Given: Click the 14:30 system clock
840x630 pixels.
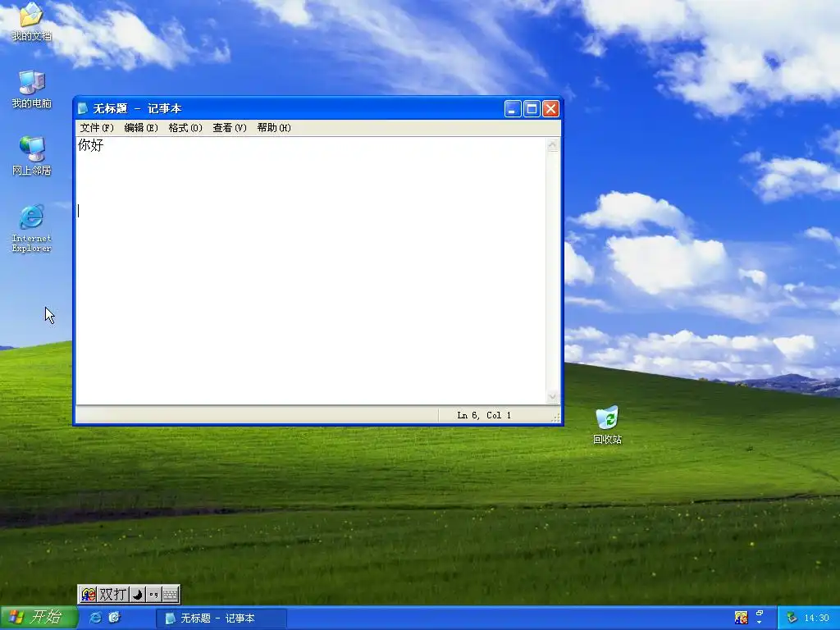Looking at the screenshot, I should click(816, 619).
